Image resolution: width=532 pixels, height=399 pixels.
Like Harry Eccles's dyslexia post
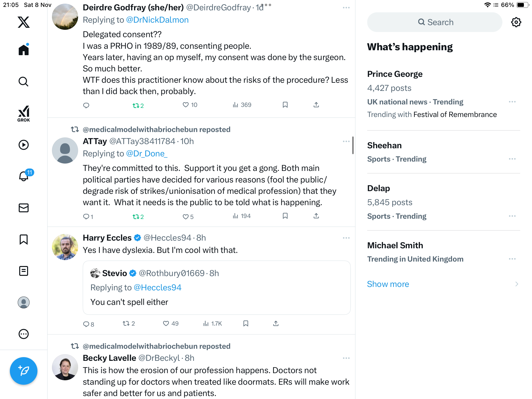coord(166,323)
